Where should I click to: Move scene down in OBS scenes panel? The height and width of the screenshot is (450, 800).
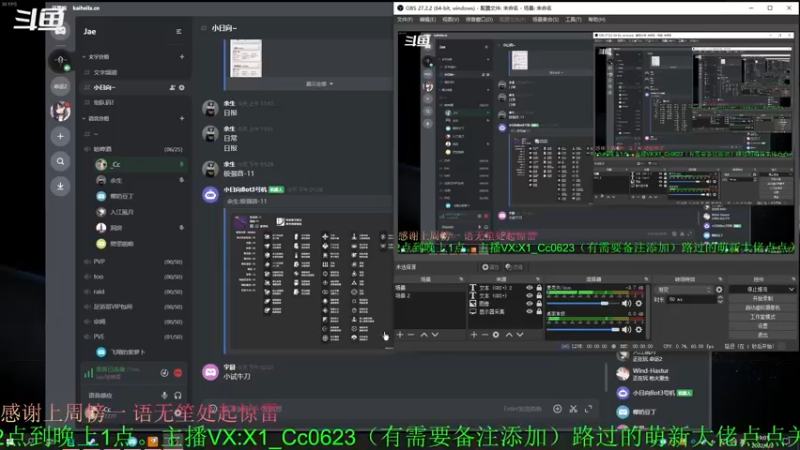435,335
